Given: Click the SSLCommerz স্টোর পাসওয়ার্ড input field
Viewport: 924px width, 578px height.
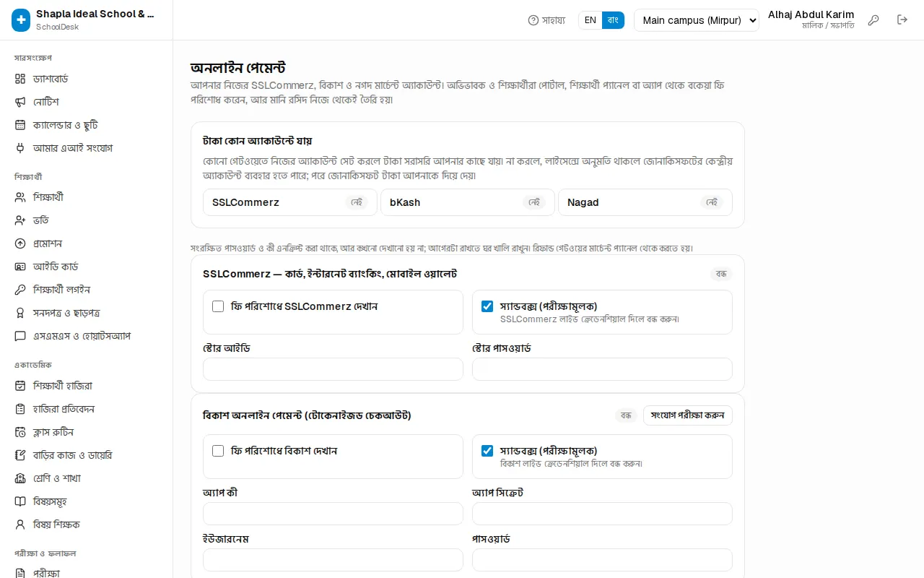Looking at the screenshot, I should point(602,369).
